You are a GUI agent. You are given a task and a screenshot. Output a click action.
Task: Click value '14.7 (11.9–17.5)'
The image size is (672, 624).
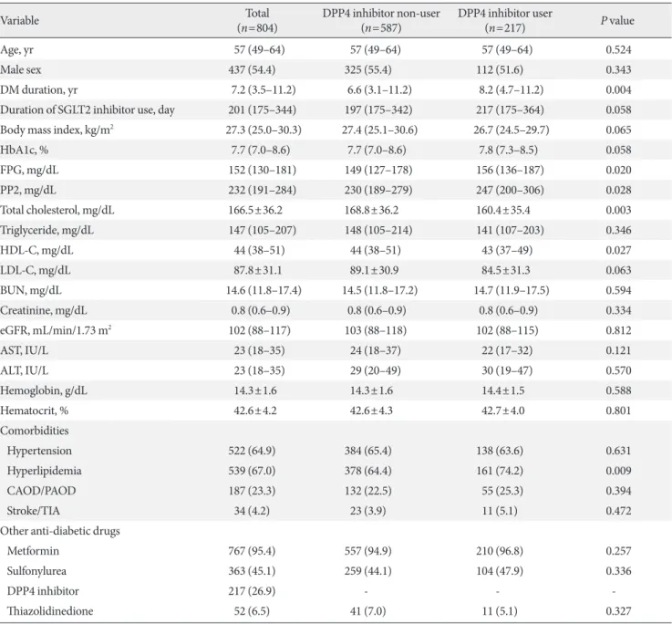(512, 290)
